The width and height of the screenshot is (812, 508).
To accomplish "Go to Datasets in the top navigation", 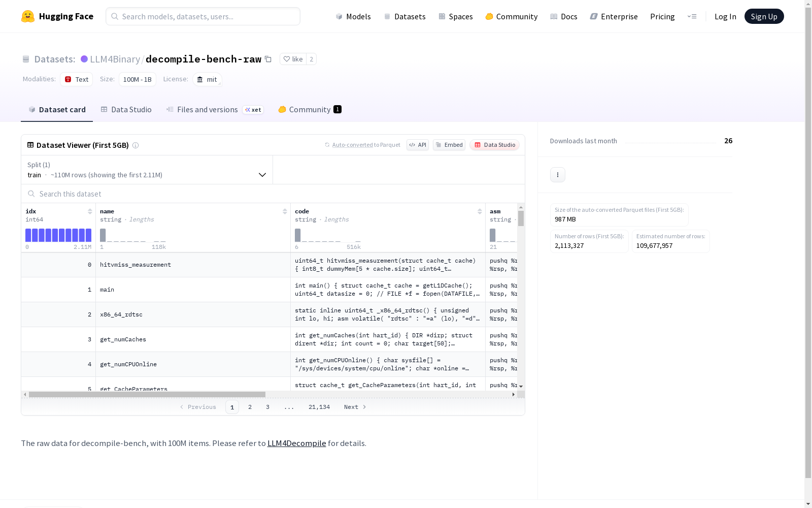I will [x=404, y=16].
